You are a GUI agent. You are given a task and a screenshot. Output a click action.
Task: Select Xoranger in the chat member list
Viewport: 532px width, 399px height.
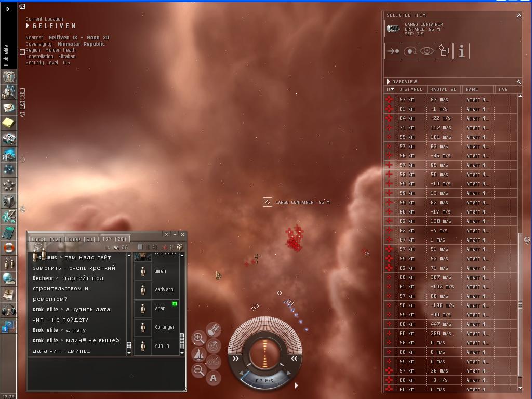tap(164, 327)
